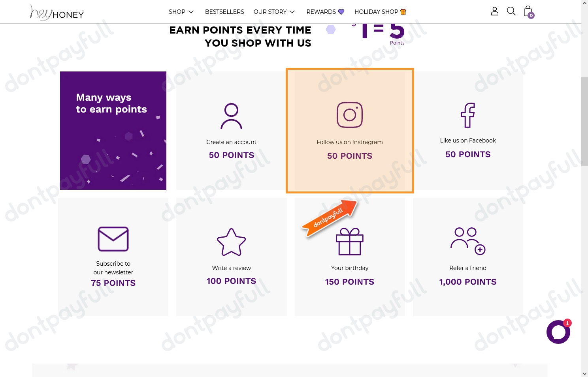The image size is (588, 377).
Task: Click the envelope icon for newsletter subscription
Action: (x=113, y=239)
